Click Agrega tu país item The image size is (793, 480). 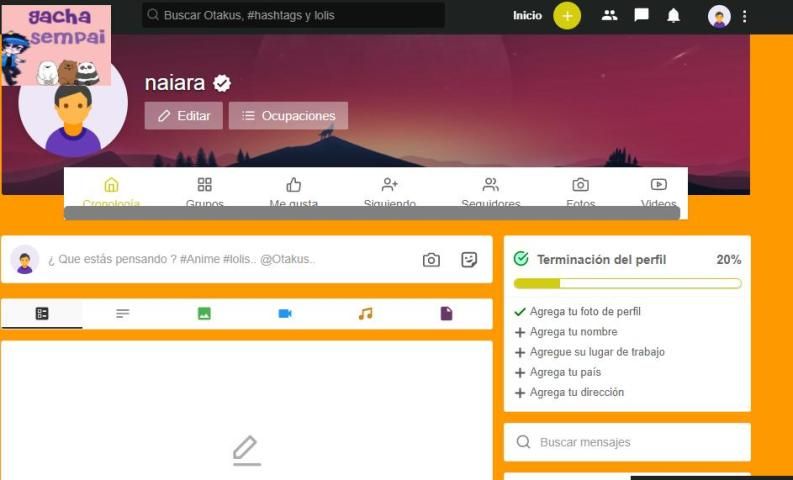point(558,372)
